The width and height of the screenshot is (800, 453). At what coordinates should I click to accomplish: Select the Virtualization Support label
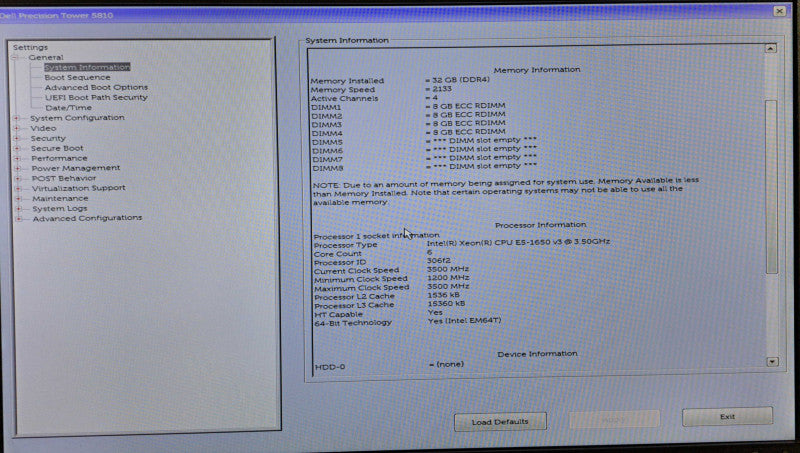click(x=79, y=188)
